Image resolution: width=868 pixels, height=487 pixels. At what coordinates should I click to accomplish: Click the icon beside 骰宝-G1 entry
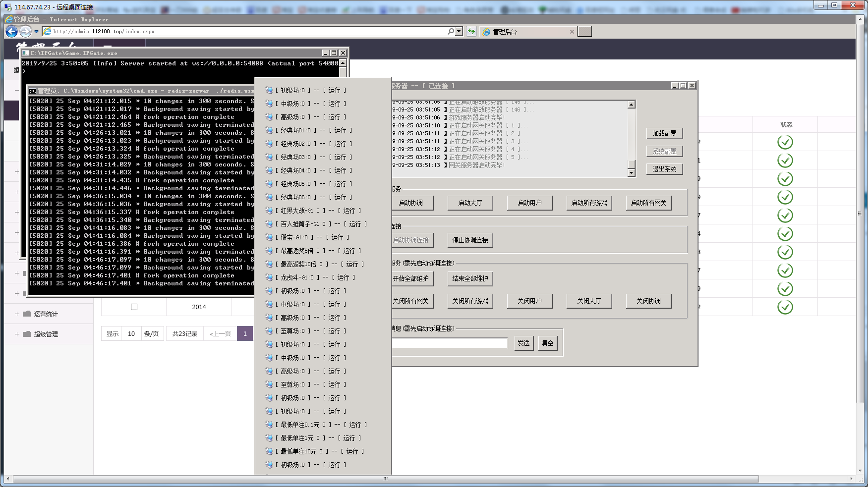click(269, 237)
